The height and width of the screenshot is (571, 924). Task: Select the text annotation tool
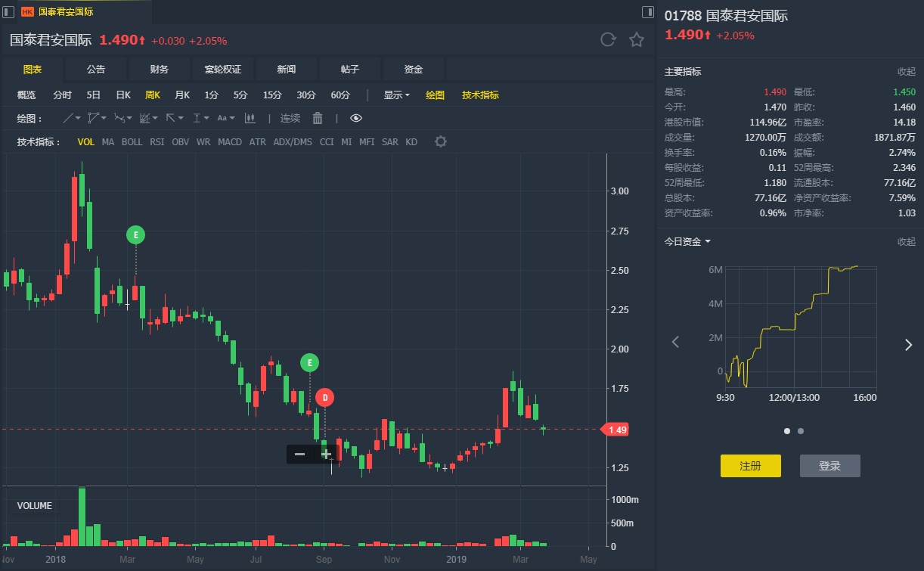coord(222,118)
